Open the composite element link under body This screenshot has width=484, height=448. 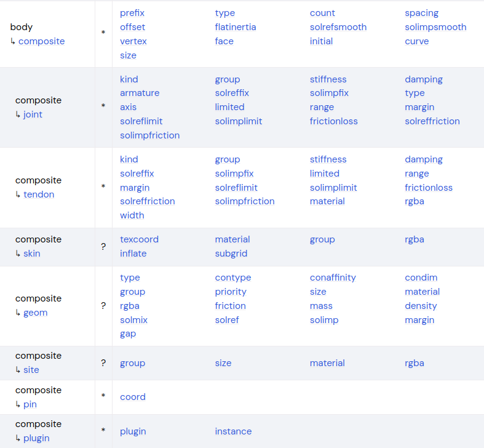coord(41,41)
